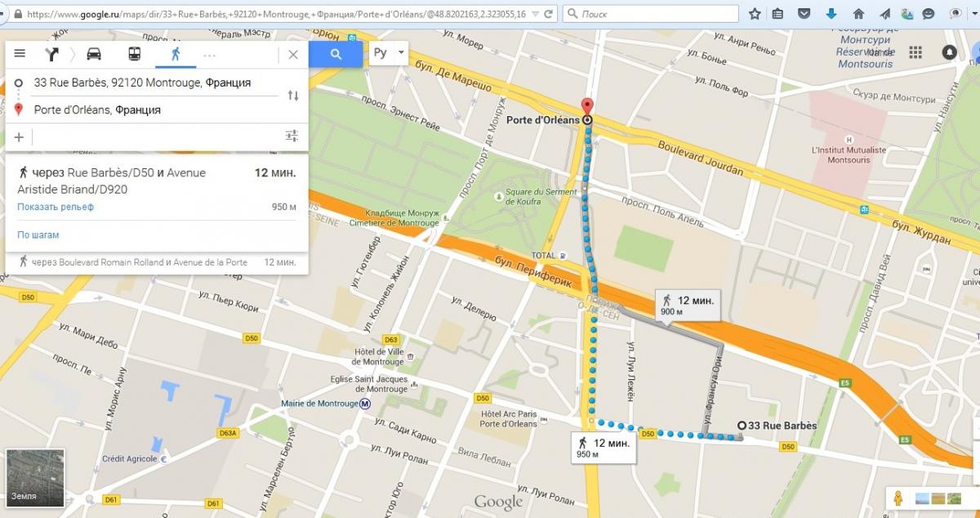This screenshot has height=518, width=980.
Task: Click the paper plane send icon in toolbar
Action: (885, 14)
